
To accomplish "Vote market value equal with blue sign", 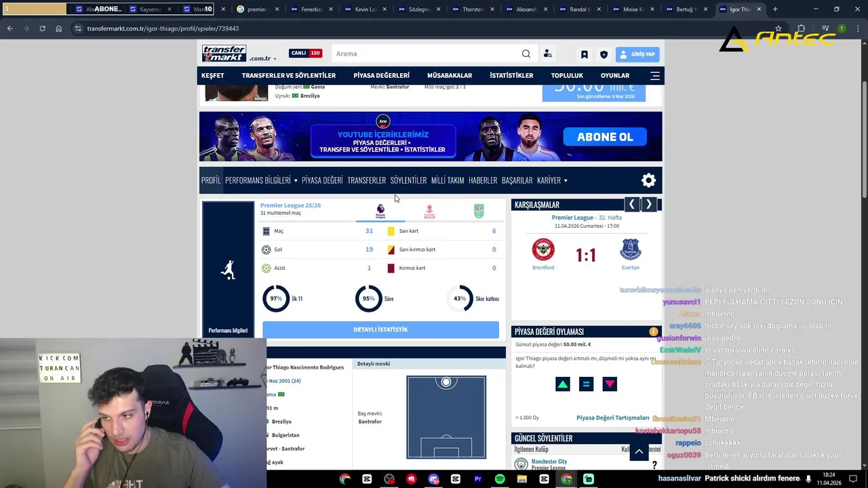I will (x=586, y=384).
